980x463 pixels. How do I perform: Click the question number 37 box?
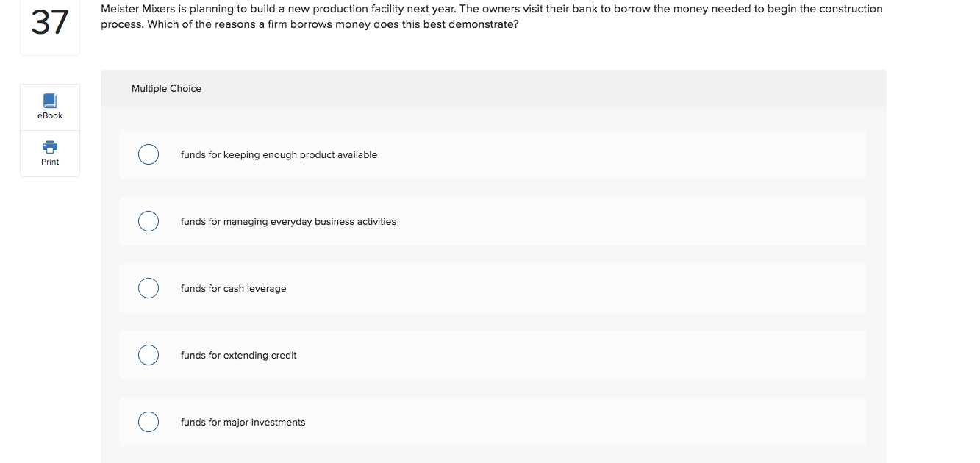pos(49,22)
